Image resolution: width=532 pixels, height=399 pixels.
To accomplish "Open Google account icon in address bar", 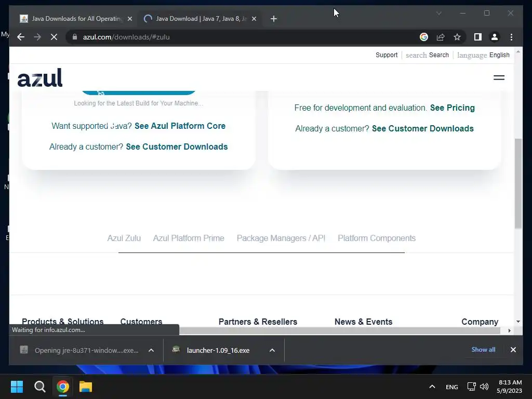I will 424,37.
